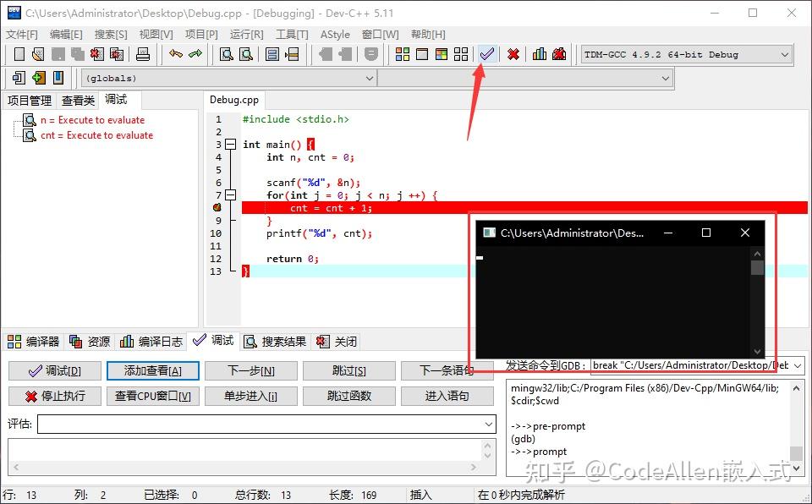Click the 单步进入[i] button

point(251,397)
